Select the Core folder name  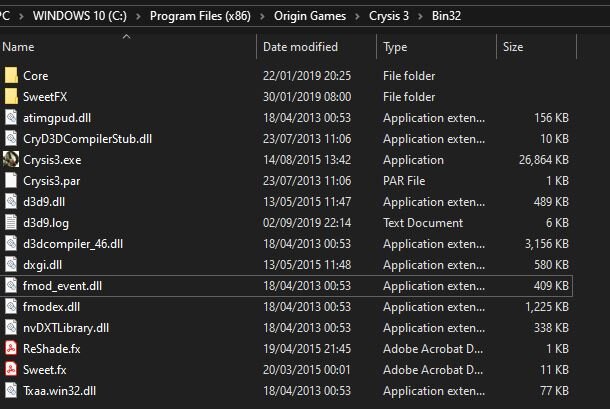35,76
